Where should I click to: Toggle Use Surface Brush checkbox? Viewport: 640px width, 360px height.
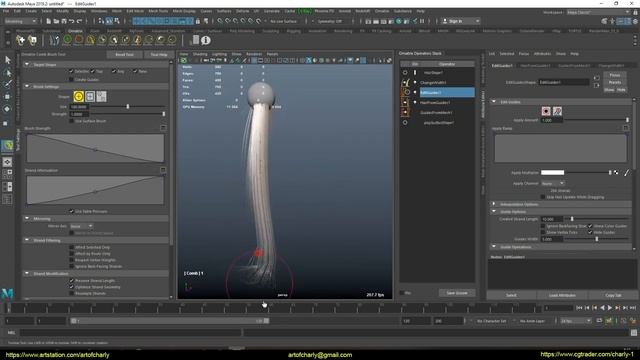pos(71,121)
